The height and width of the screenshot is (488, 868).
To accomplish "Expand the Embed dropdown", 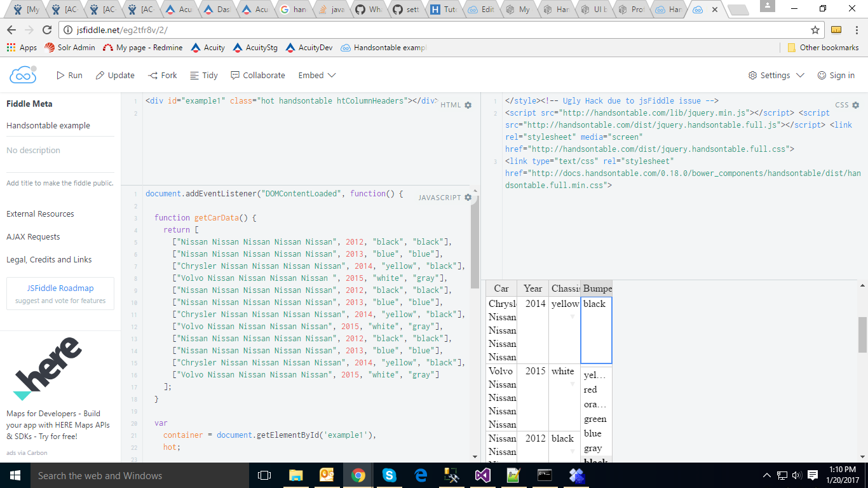I will pos(317,75).
